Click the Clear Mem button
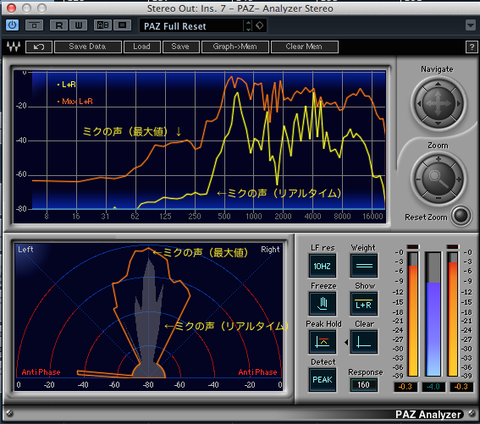Screen dimensions: 480x424 304,47
